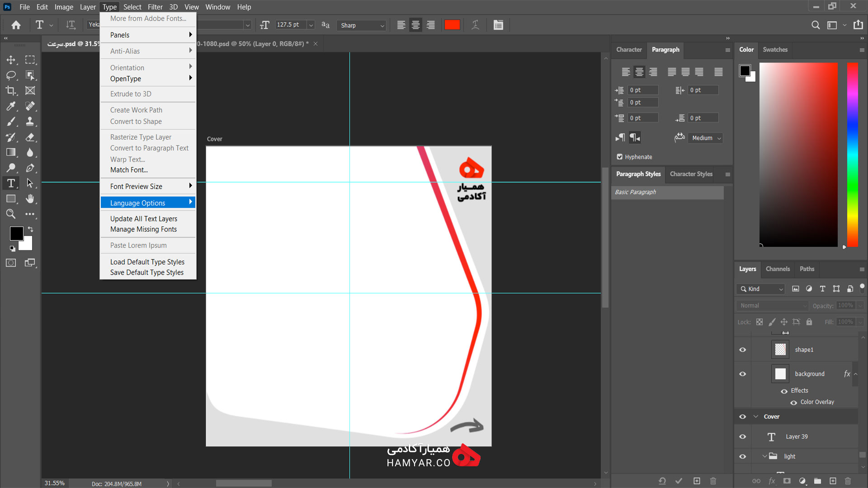Select the Zoom tool
This screenshot has height=488, width=868.
[11, 214]
